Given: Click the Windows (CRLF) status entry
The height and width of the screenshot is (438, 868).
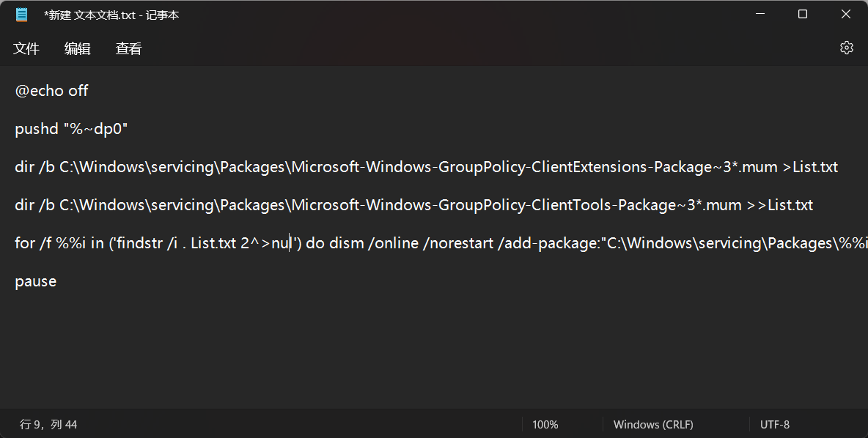Looking at the screenshot, I should [x=653, y=425].
